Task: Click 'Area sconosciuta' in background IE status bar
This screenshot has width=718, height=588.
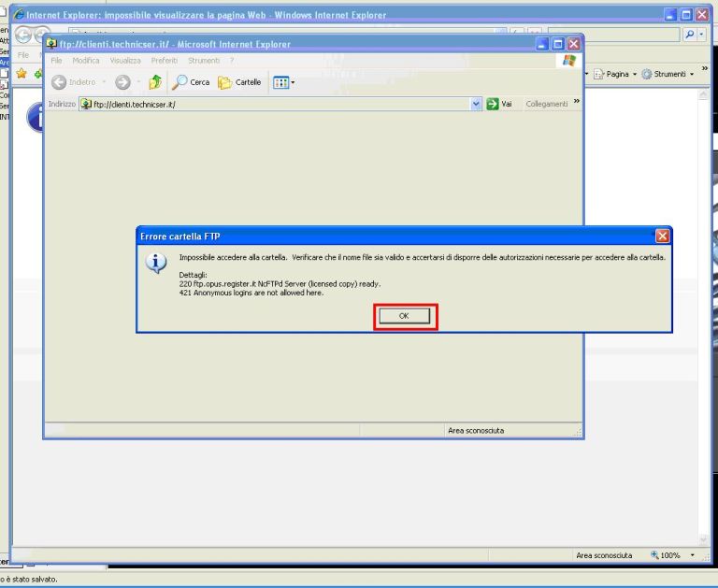Action: tap(604, 555)
